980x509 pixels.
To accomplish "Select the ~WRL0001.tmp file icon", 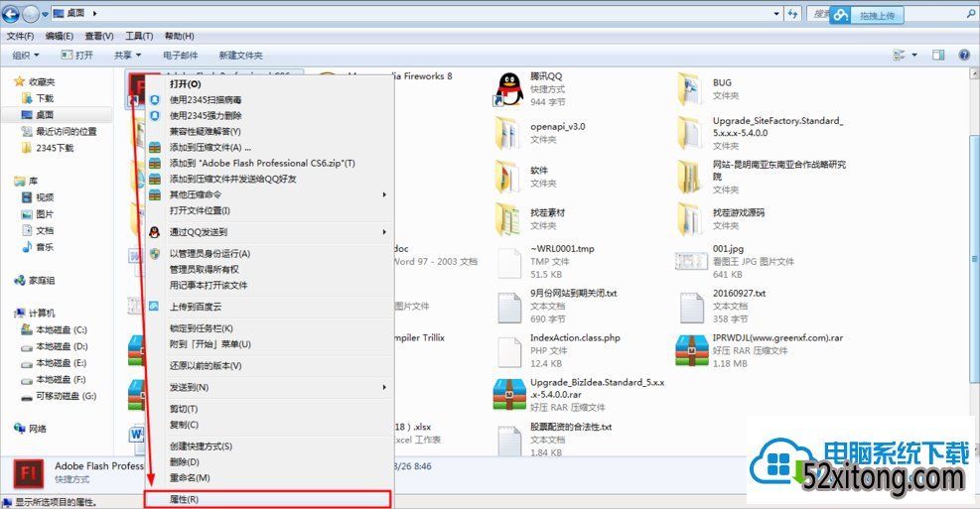I will tap(508, 263).
